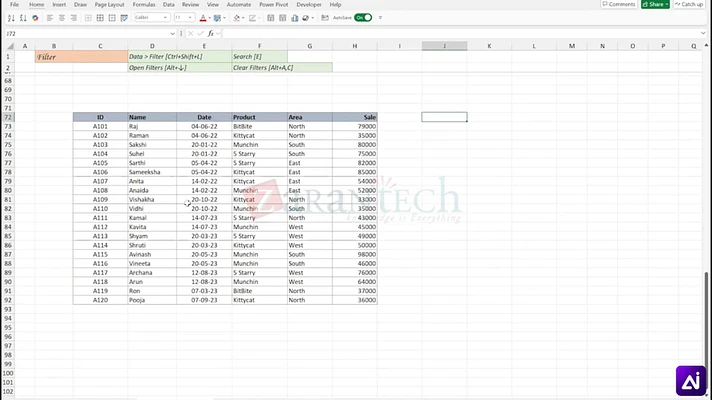Select the 'Product' header cell
The width and height of the screenshot is (712, 400).
pos(259,117)
